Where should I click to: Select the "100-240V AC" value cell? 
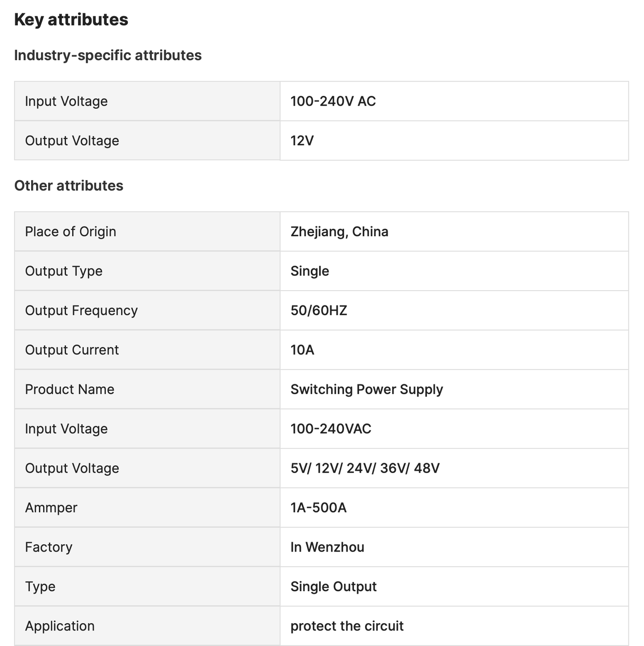pyautogui.click(x=333, y=101)
